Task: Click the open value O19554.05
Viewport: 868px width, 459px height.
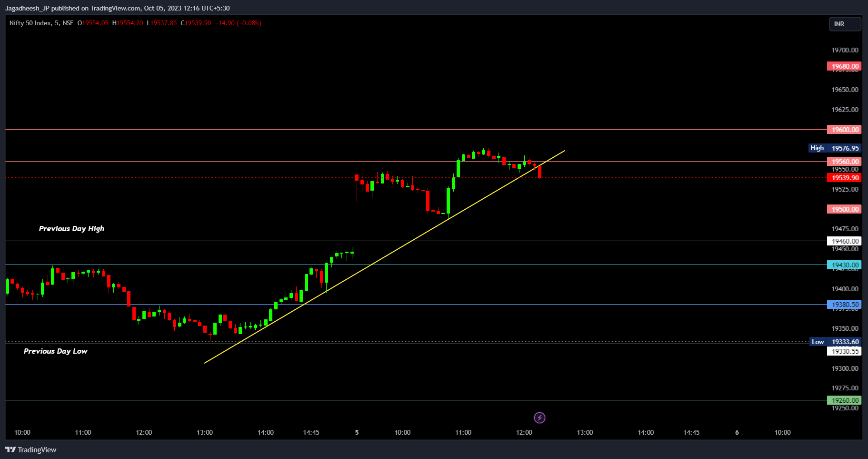Action: (93, 23)
